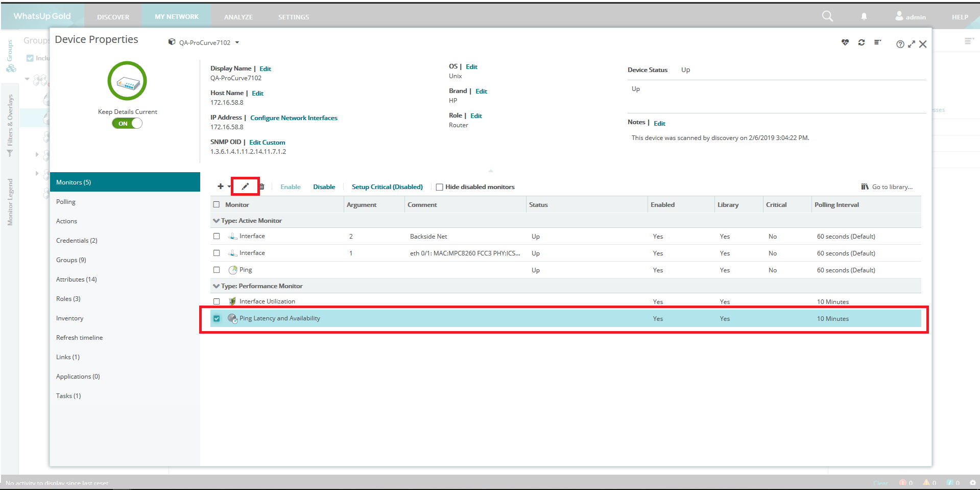This screenshot has height=490, width=980.
Task: Toggle Keep Details Current switch off
Action: click(x=127, y=123)
